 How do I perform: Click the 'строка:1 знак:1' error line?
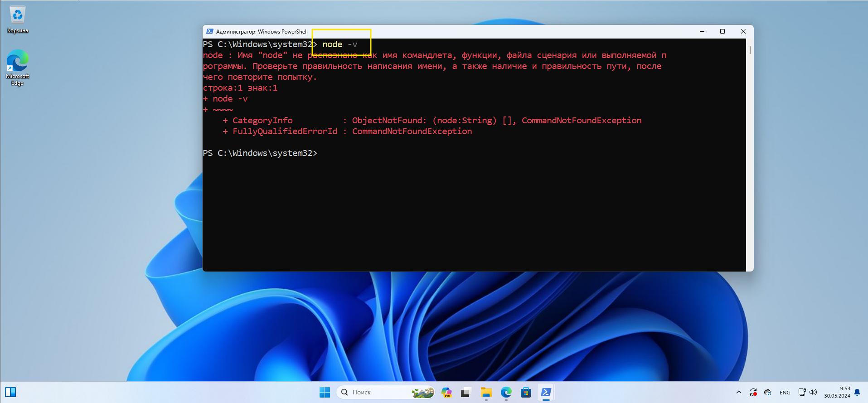pos(240,88)
